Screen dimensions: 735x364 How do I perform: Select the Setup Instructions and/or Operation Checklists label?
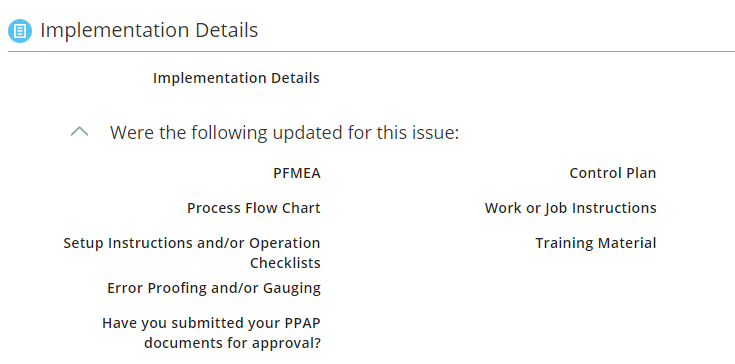coord(192,253)
